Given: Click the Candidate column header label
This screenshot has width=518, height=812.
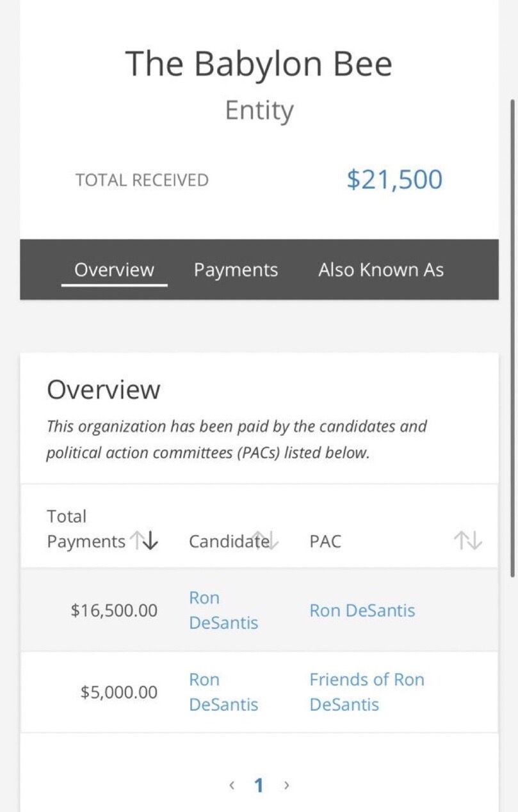Looking at the screenshot, I should coord(229,541).
